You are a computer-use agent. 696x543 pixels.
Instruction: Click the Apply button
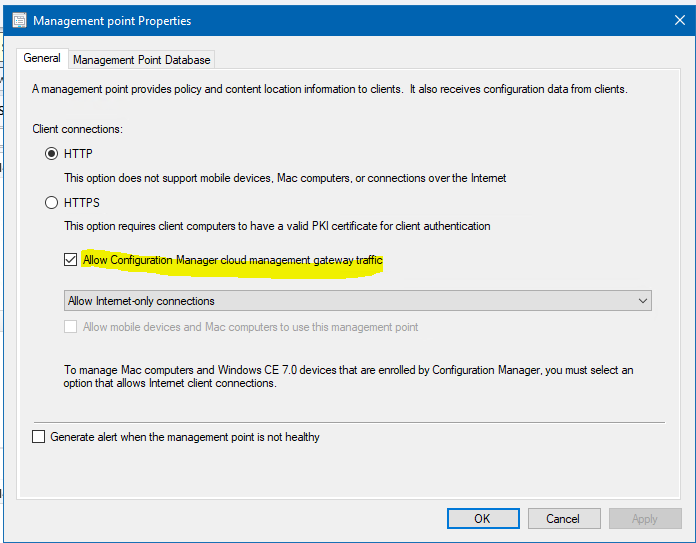pos(645,519)
